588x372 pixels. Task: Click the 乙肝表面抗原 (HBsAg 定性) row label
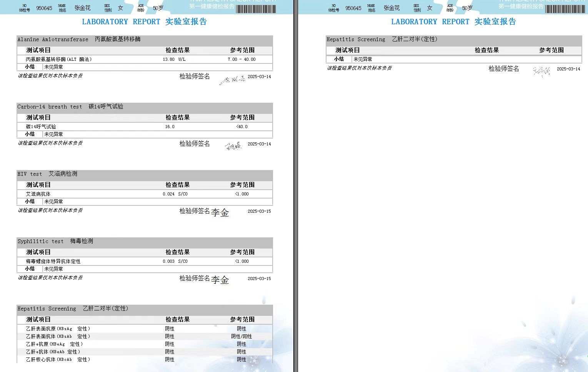click(58, 329)
